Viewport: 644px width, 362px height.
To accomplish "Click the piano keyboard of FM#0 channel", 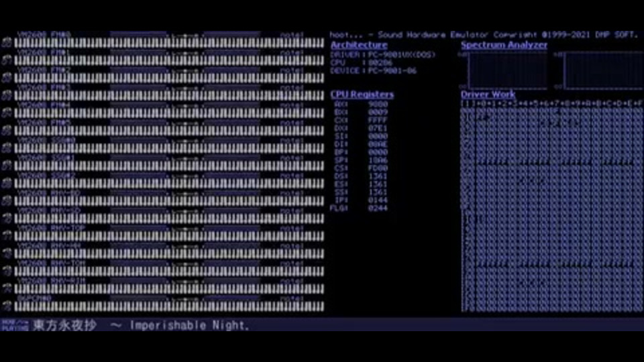I will coord(169,43).
